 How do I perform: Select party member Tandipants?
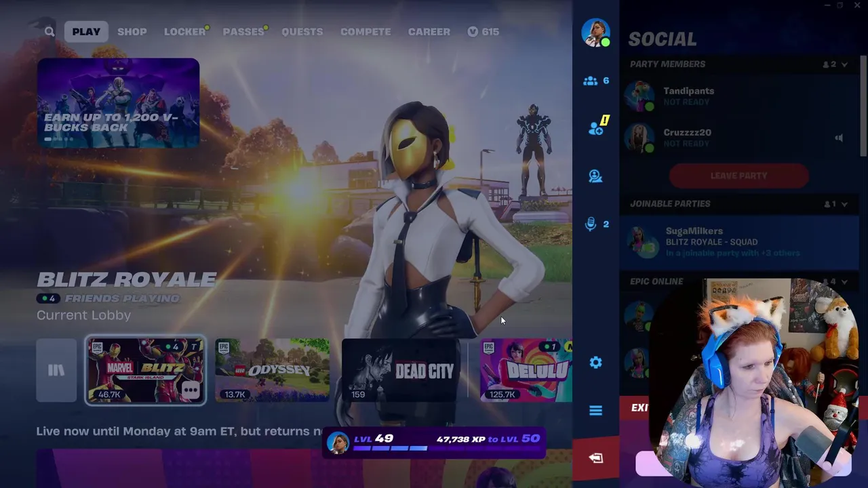(739, 96)
